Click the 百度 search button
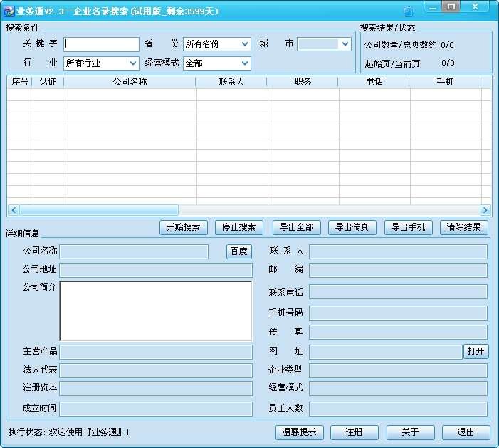 [x=239, y=251]
